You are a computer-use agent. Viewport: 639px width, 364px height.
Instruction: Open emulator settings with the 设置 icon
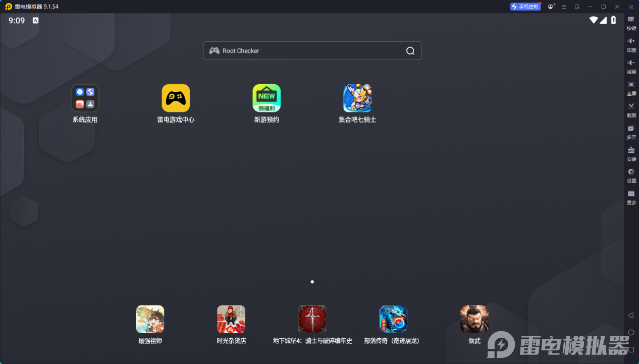tap(631, 176)
